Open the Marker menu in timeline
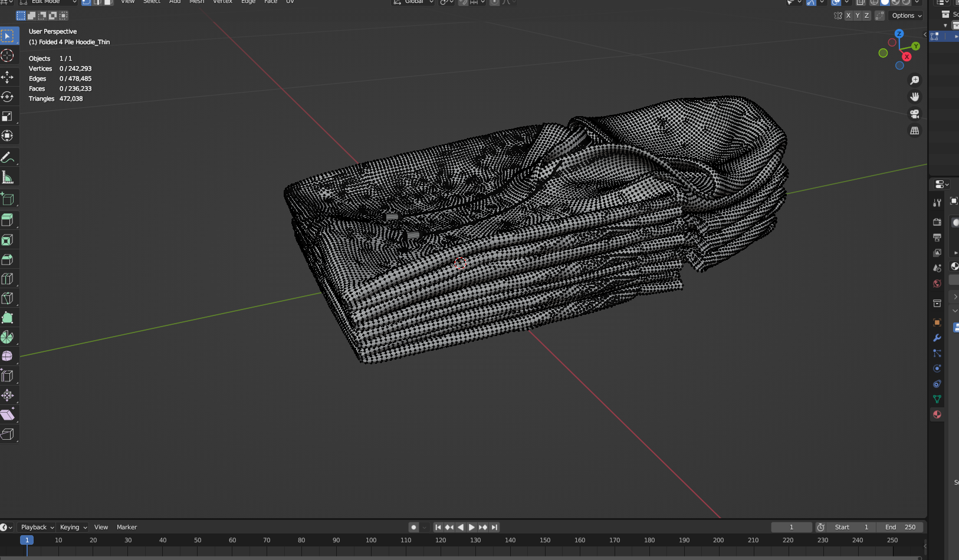This screenshot has height=560, width=959. tap(127, 527)
